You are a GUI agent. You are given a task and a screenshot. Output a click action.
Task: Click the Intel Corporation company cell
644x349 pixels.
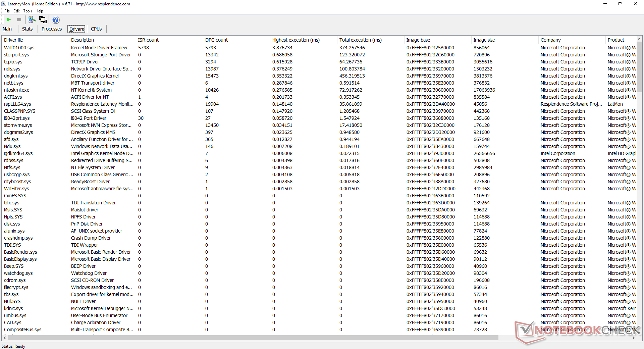click(557, 153)
